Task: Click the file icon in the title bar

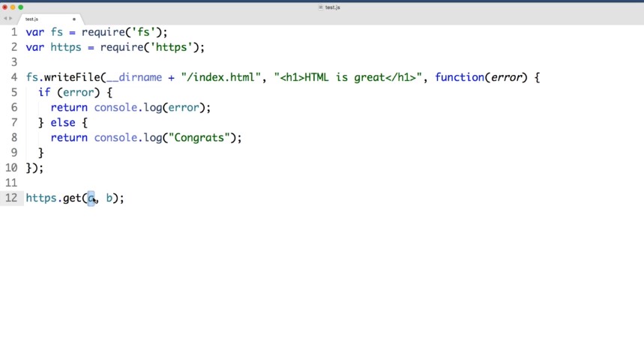Action: pos(321,7)
